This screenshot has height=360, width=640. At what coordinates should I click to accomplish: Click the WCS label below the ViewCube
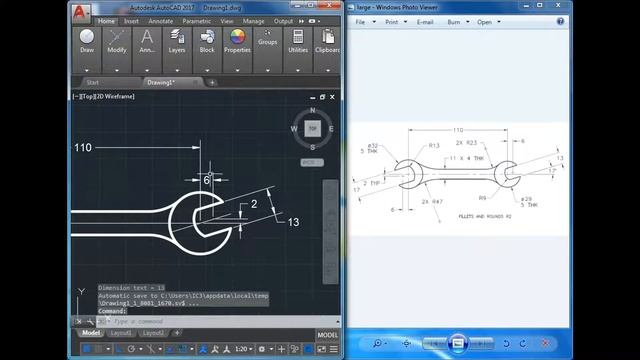click(312, 162)
